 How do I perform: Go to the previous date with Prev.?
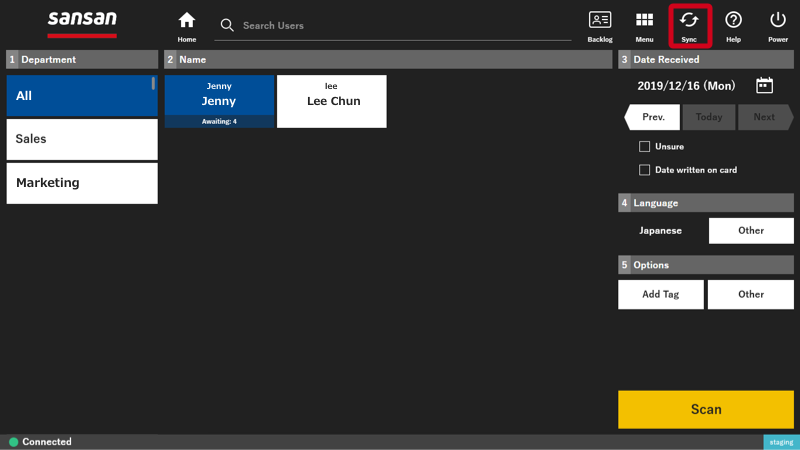653,117
